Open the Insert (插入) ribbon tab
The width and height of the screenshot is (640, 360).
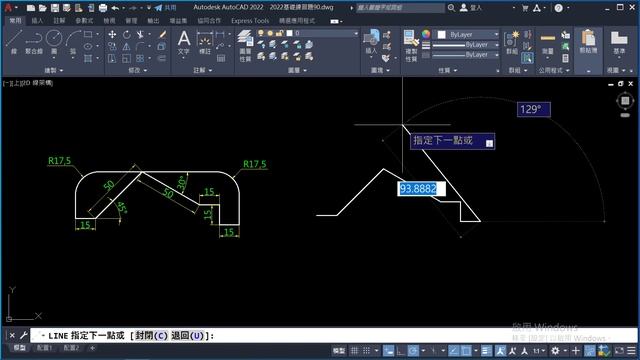pos(37,20)
